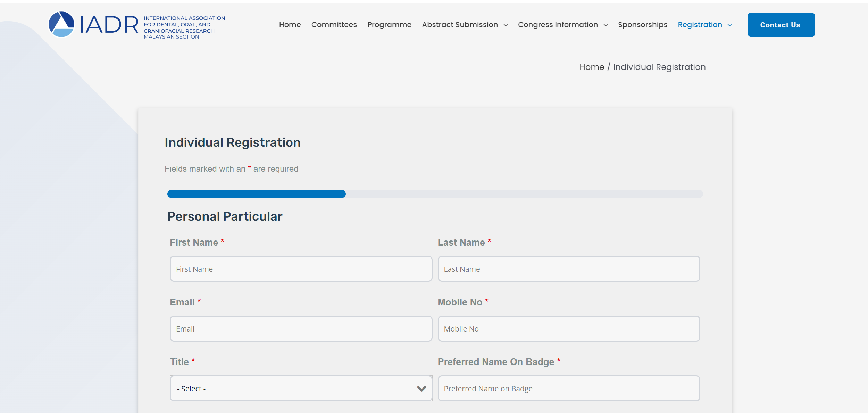Focus Preferred Name on Badge field
868x417 pixels.
click(568, 389)
